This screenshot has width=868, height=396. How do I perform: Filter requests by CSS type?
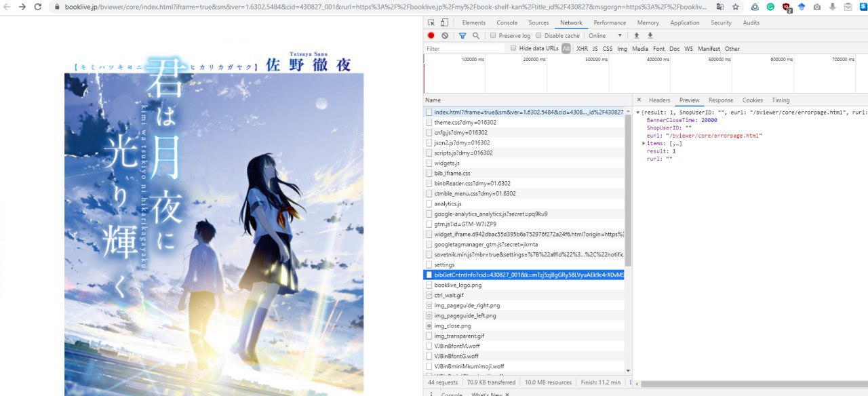pos(608,49)
